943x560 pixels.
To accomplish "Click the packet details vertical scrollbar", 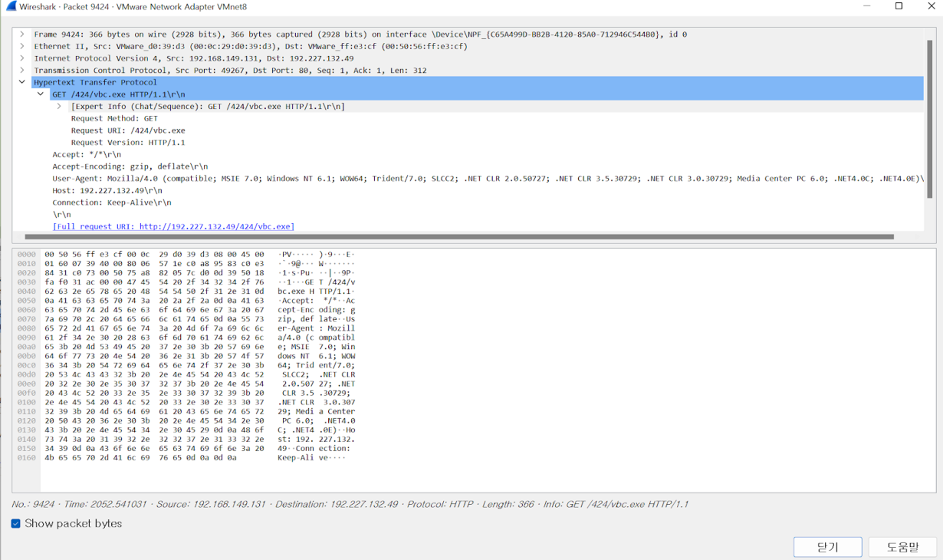I will coord(929,119).
